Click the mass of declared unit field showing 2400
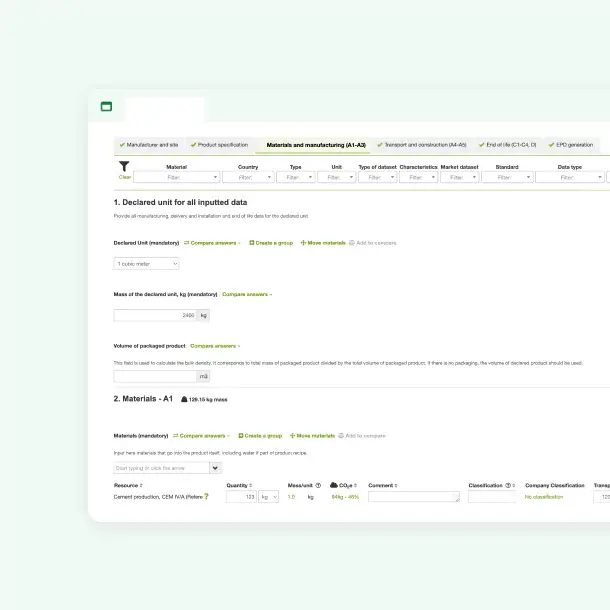Screen dimensions: 610x610 [x=155, y=315]
